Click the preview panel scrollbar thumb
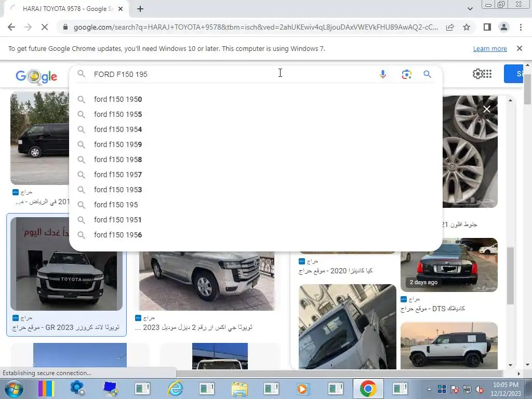The height and width of the screenshot is (399, 532). point(510,276)
